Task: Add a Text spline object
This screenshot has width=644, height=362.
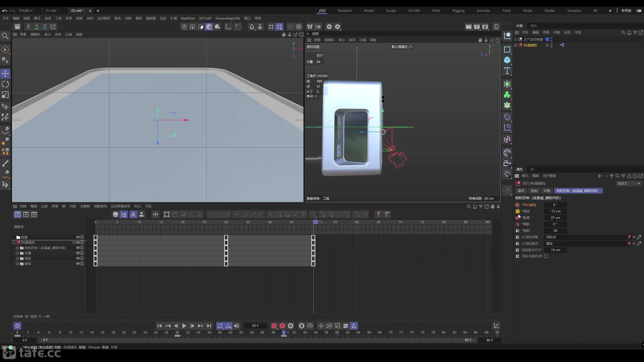Action: coord(507,71)
